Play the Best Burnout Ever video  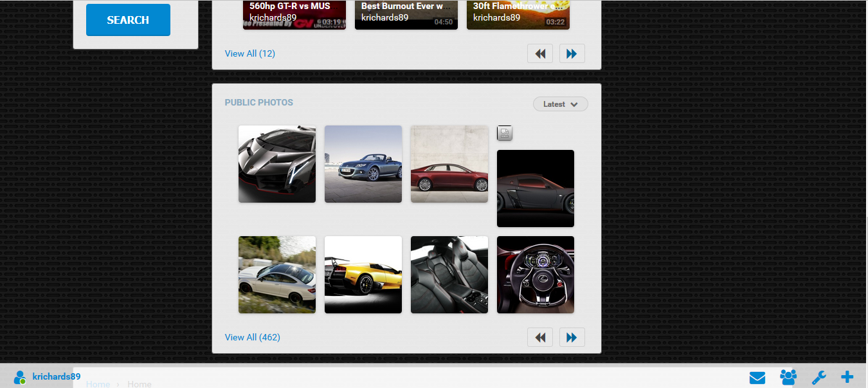tap(406, 14)
